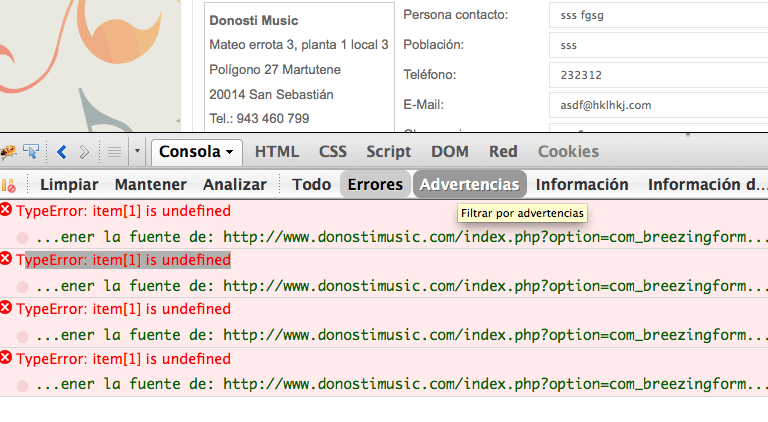
Task: Click the Mateo errota 3 address line
Action: click(299, 45)
